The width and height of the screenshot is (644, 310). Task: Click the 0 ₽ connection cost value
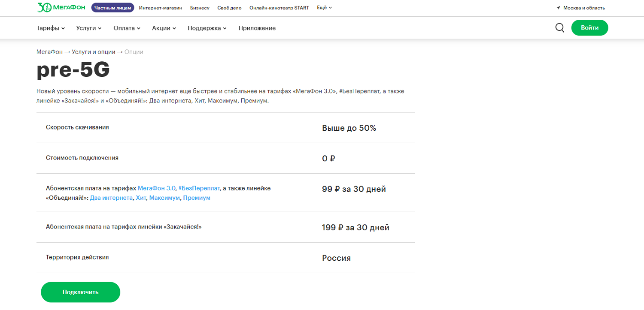pyautogui.click(x=328, y=159)
